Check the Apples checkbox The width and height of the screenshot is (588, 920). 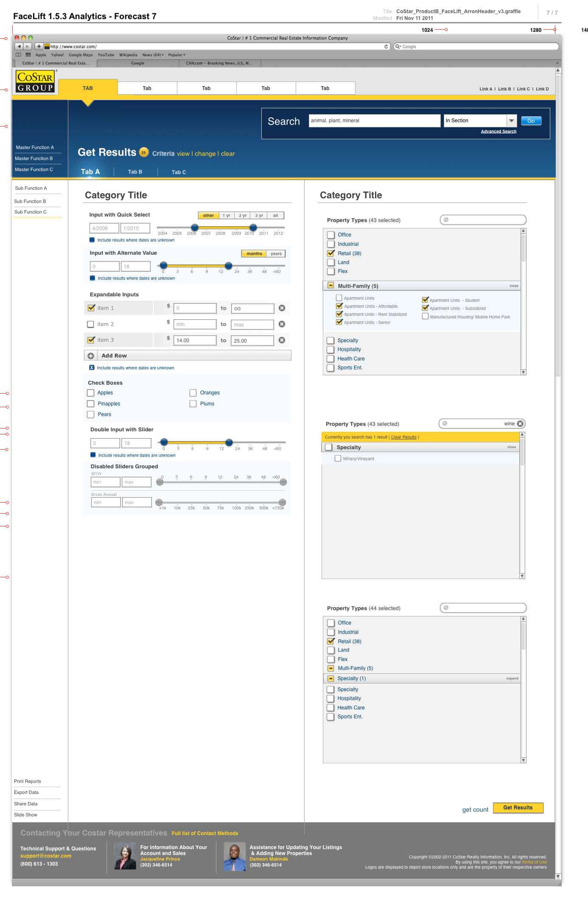pos(91,393)
